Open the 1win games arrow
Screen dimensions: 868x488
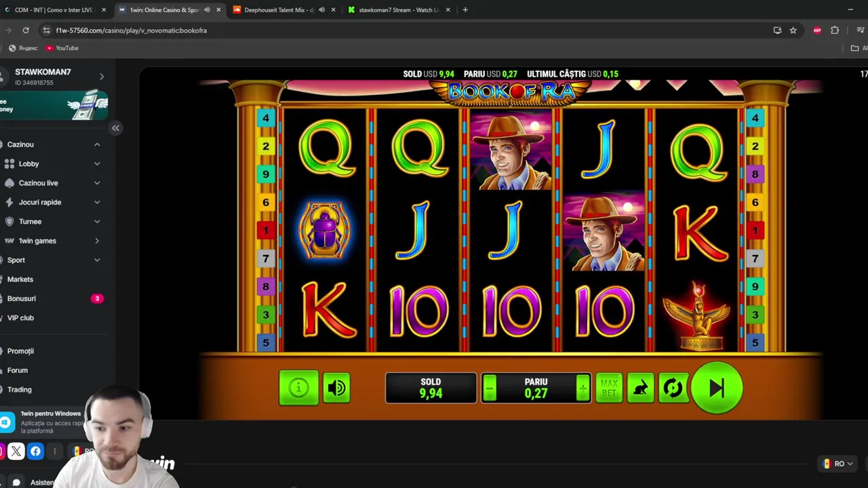click(97, 241)
